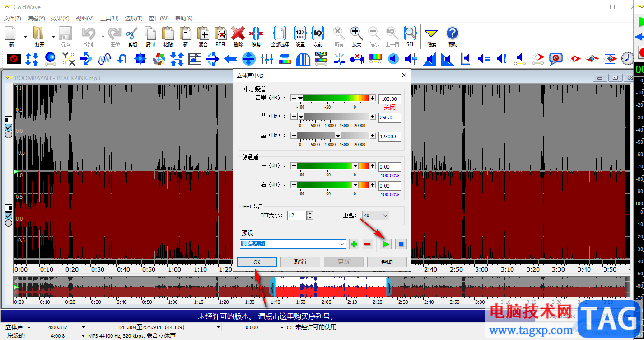The width and height of the screenshot is (644, 340).
Task: Decrease the FFT size with down stepper
Action: [x=310, y=218]
